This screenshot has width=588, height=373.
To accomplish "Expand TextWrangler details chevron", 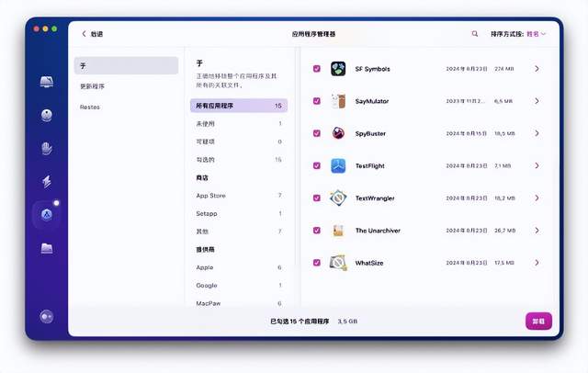I will (537, 198).
